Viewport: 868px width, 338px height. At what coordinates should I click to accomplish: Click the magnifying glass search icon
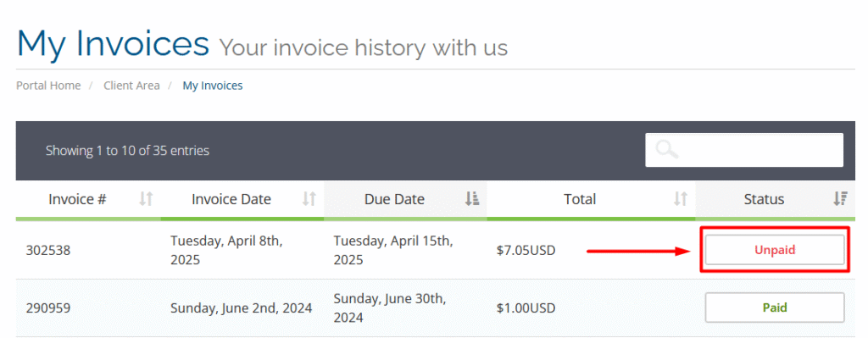click(666, 149)
